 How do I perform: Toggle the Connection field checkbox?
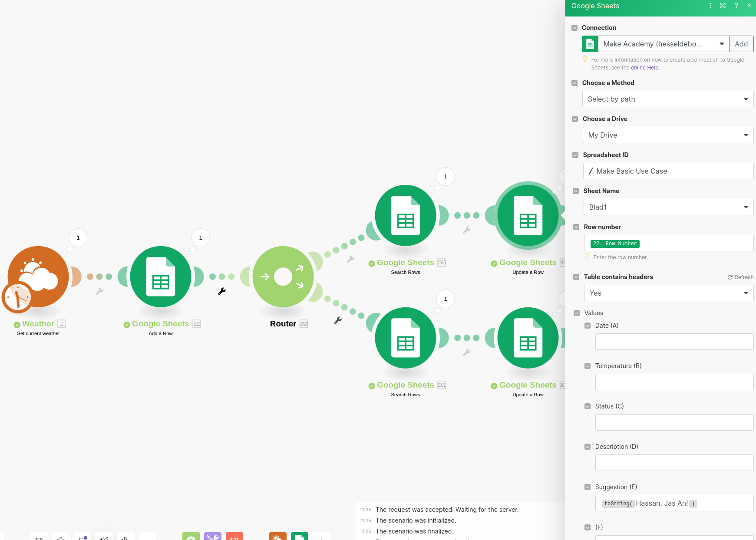574,28
